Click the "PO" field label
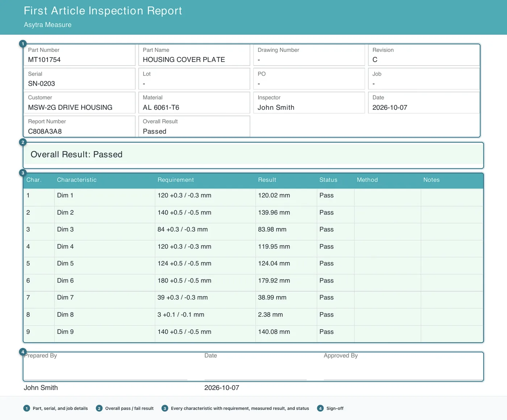 coord(261,74)
